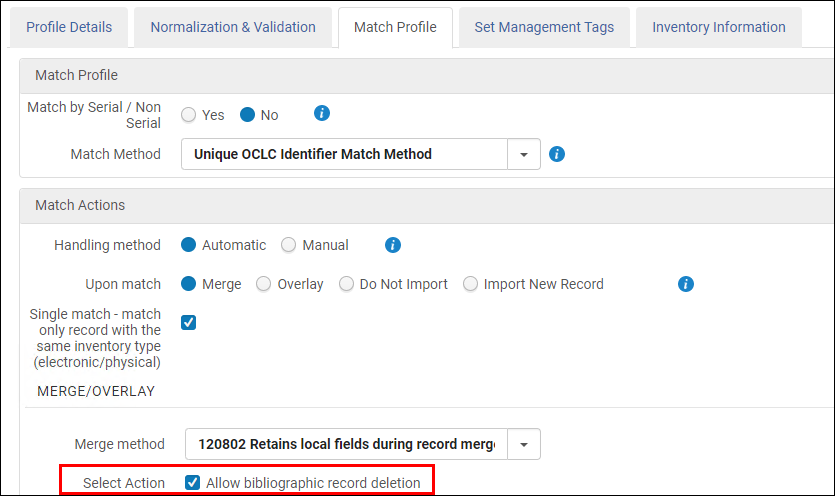The width and height of the screenshot is (835, 496).
Task: Click the Match Actions section header
Action: (426, 206)
